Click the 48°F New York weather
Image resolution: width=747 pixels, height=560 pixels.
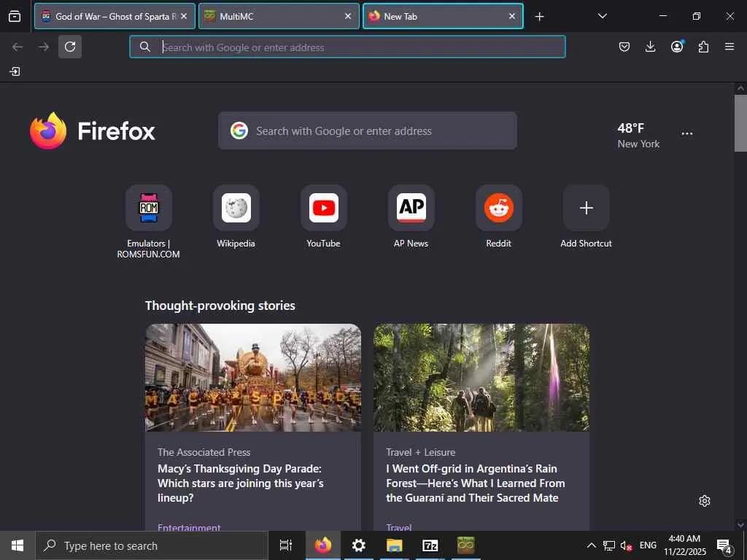(x=638, y=135)
